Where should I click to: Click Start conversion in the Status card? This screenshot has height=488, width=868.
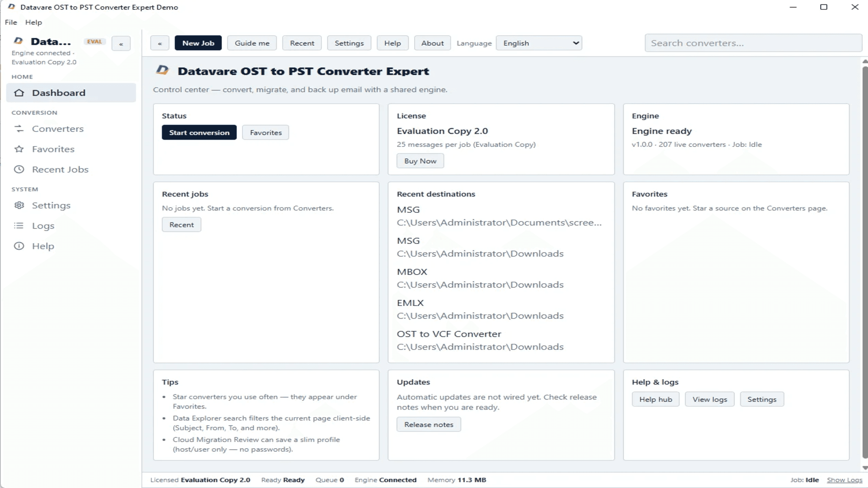(199, 132)
